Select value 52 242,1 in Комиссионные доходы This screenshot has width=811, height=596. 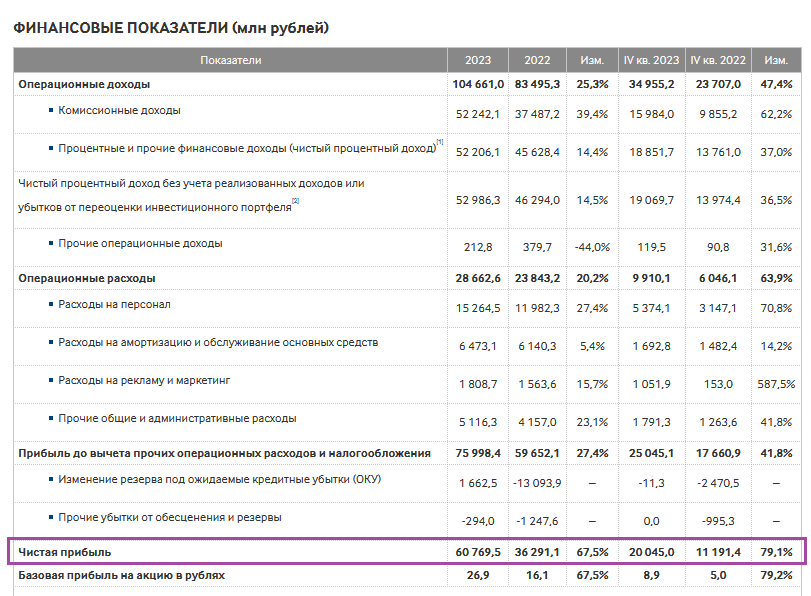(x=478, y=114)
